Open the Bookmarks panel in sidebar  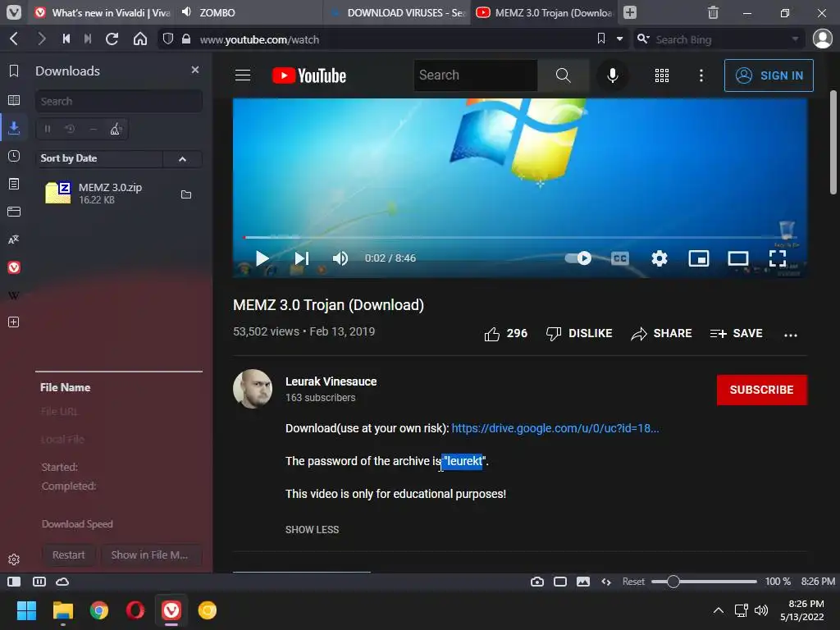(x=14, y=71)
